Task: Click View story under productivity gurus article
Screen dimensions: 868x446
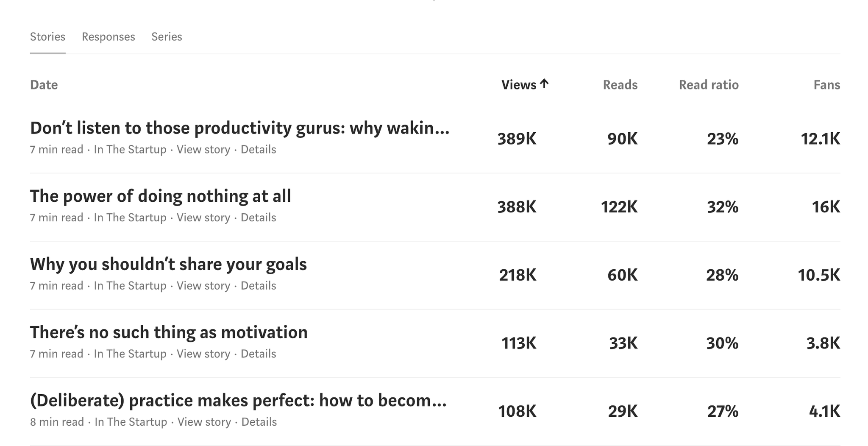Action: click(x=203, y=150)
